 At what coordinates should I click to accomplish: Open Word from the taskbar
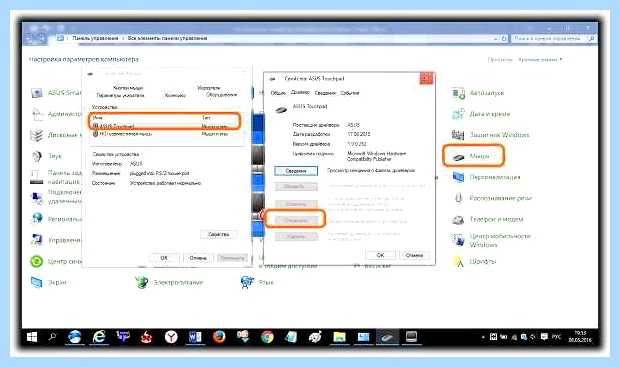point(195,337)
